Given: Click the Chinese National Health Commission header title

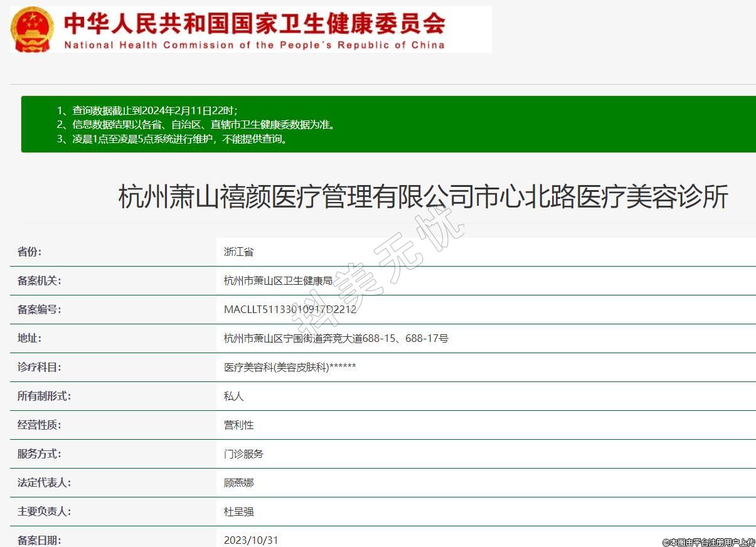Looking at the screenshot, I should tap(254, 23).
